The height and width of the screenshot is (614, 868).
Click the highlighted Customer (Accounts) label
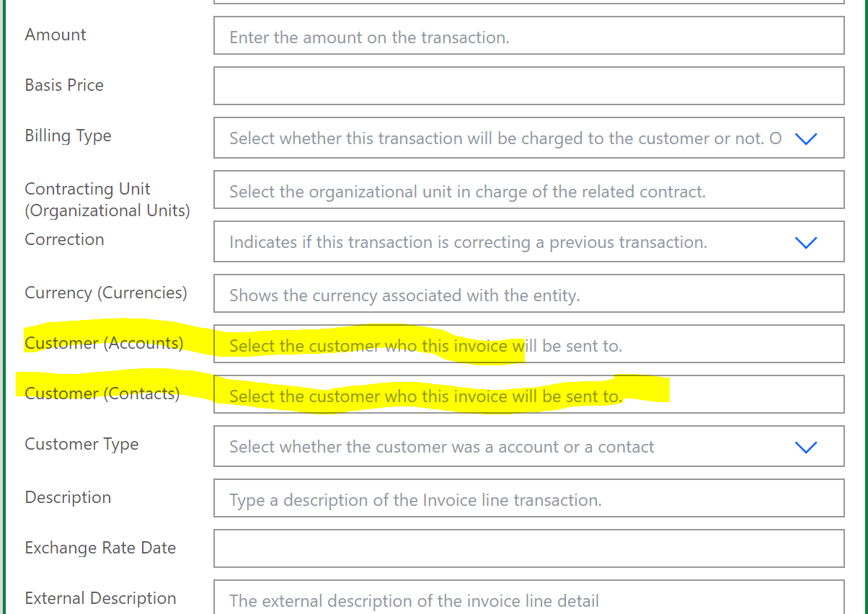(x=103, y=343)
